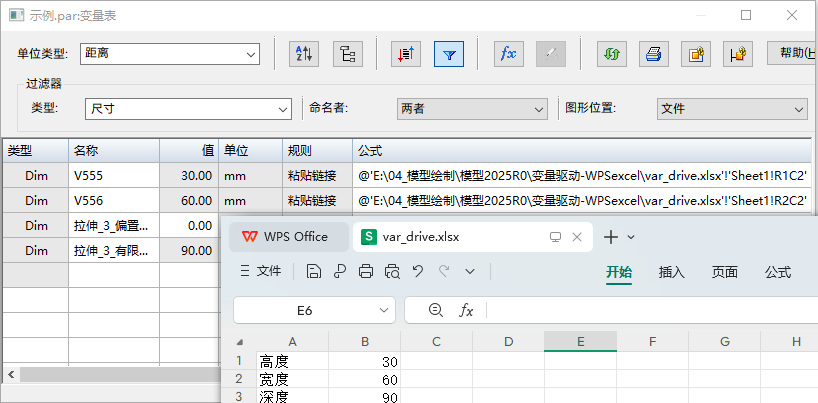Minimize the 变量表 window

pos(701,15)
